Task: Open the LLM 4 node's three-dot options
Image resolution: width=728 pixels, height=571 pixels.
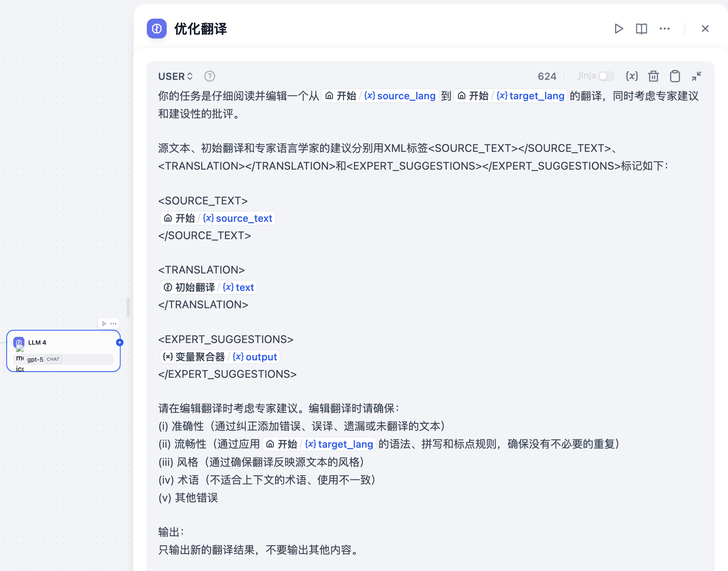Action: [113, 324]
